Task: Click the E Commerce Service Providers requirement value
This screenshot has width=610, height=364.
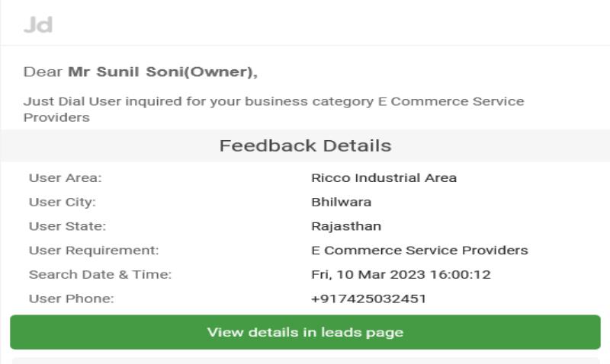Action: point(420,251)
